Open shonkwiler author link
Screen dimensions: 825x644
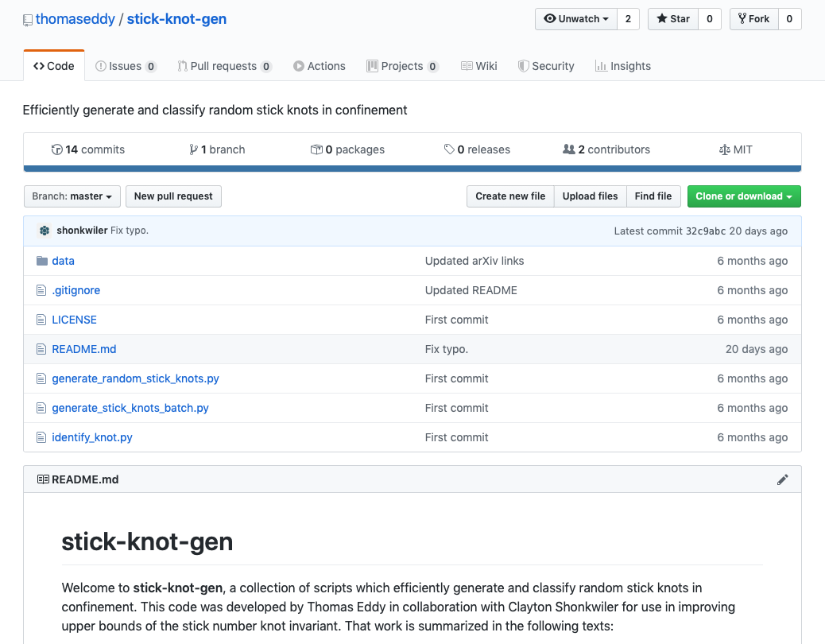tap(82, 231)
